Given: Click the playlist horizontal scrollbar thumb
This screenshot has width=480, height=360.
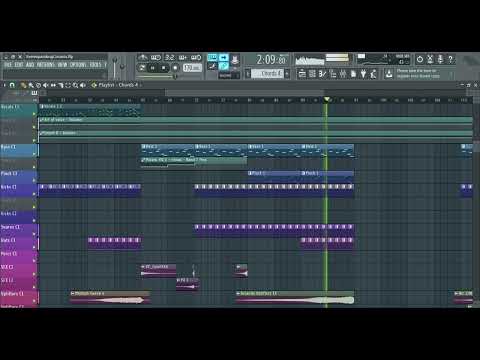Looking at the screenshot, I should coord(244,92).
